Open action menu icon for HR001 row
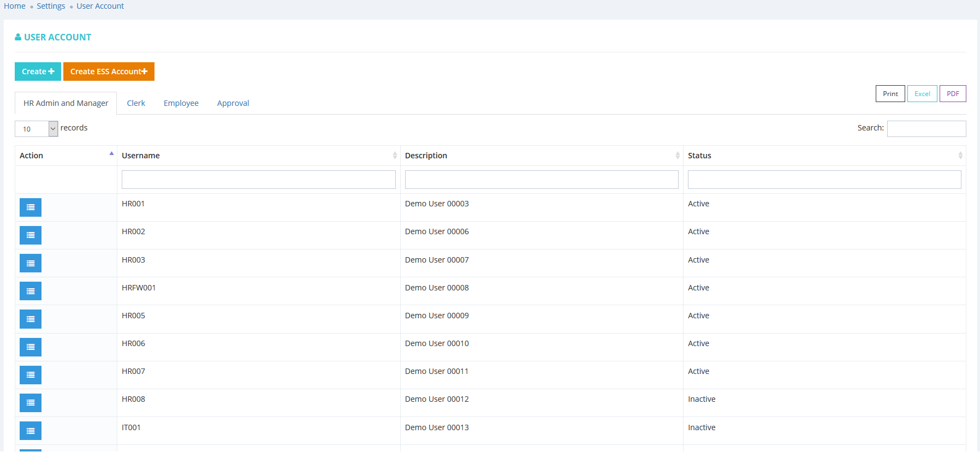This screenshot has width=980, height=452. point(31,207)
